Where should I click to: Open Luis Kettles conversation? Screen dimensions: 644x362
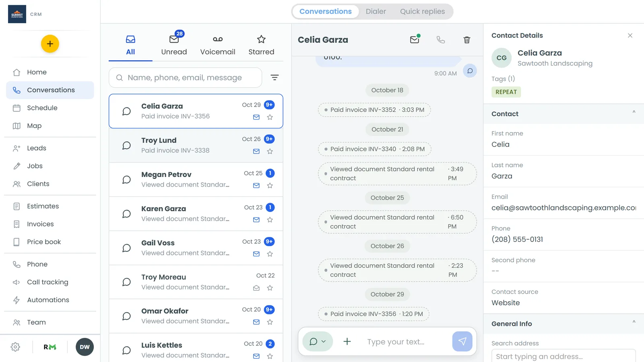click(x=196, y=348)
